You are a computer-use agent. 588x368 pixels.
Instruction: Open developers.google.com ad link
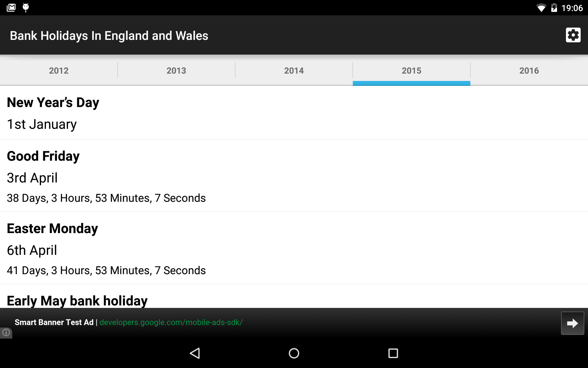171,323
